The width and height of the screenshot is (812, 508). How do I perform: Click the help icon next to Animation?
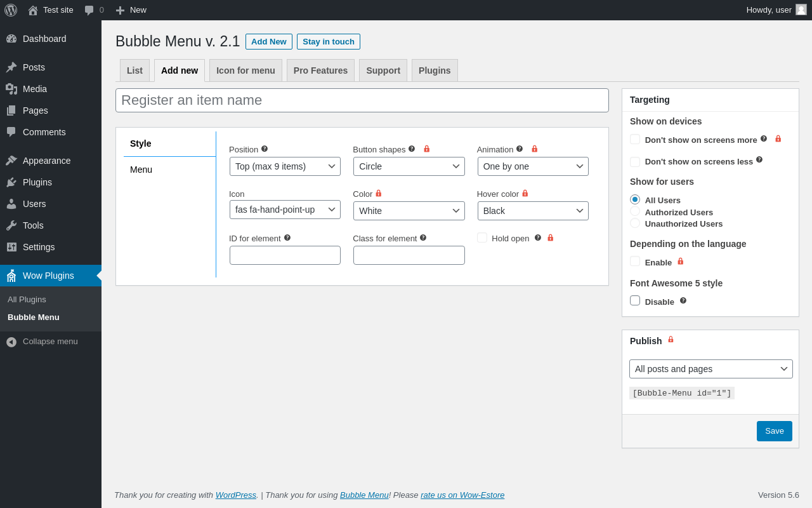(x=520, y=149)
